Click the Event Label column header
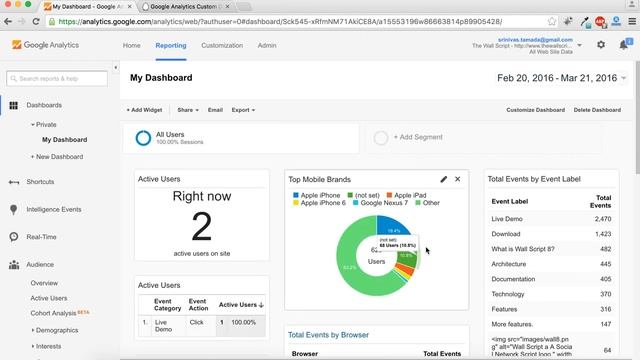 pyautogui.click(x=510, y=202)
